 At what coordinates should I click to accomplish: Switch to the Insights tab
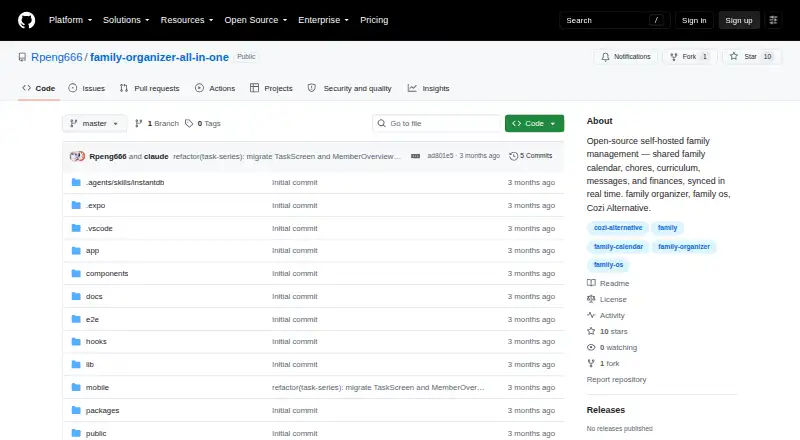(429, 88)
